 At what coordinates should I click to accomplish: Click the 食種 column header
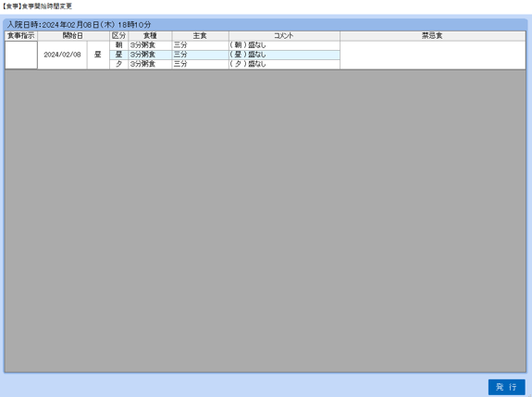pos(150,35)
